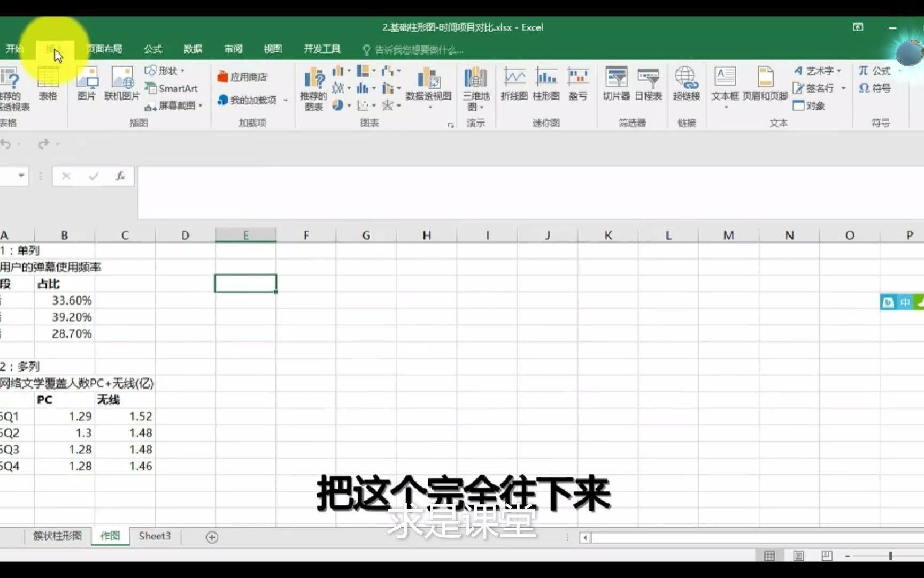Image resolution: width=924 pixels, height=578 pixels.
Task: Select cell with value 1.52
Action: pos(125,416)
